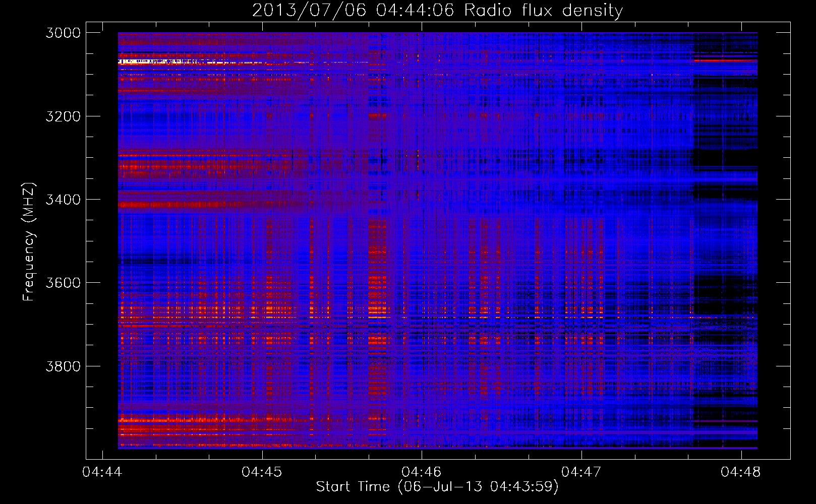Click the plot title "Radio flux density"

coord(544,11)
